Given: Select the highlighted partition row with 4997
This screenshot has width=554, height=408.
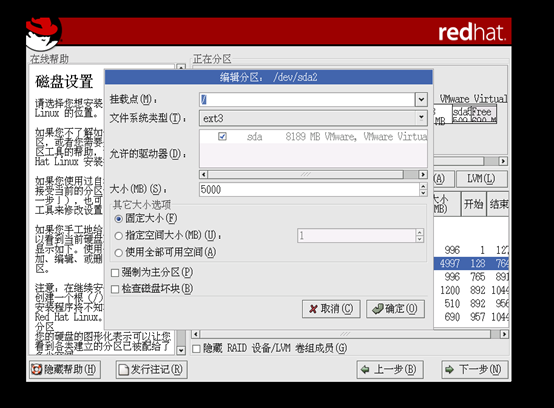Looking at the screenshot, I should click(x=471, y=264).
